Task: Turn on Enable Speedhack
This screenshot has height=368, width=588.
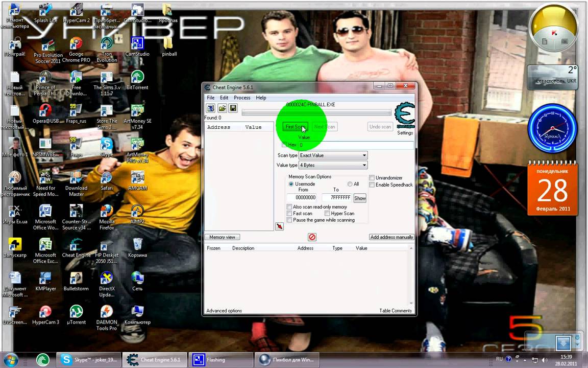Action: (x=372, y=185)
